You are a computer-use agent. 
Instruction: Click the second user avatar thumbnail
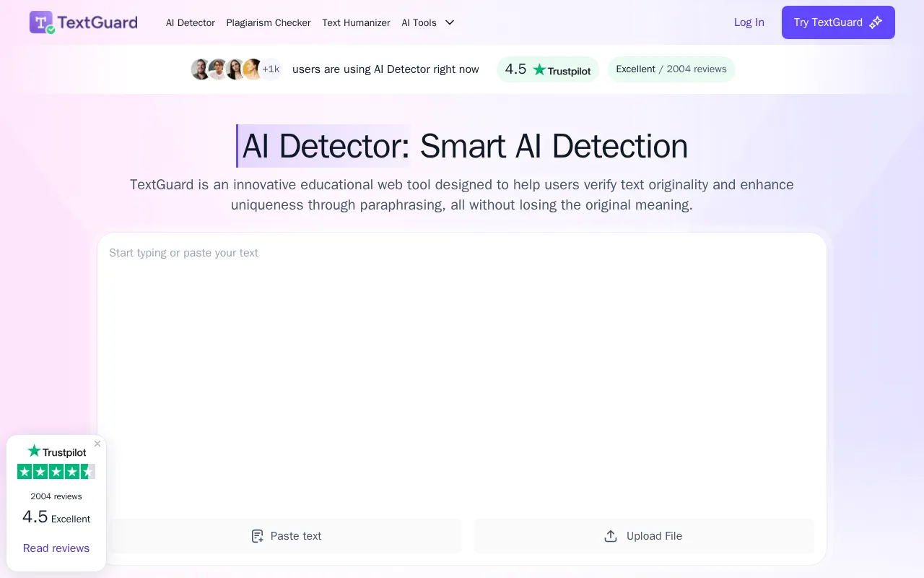218,69
